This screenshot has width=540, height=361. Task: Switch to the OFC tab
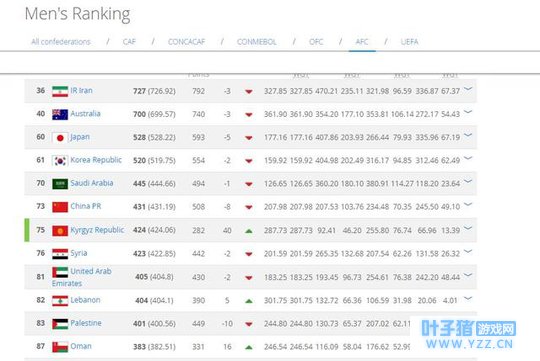[316, 42]
